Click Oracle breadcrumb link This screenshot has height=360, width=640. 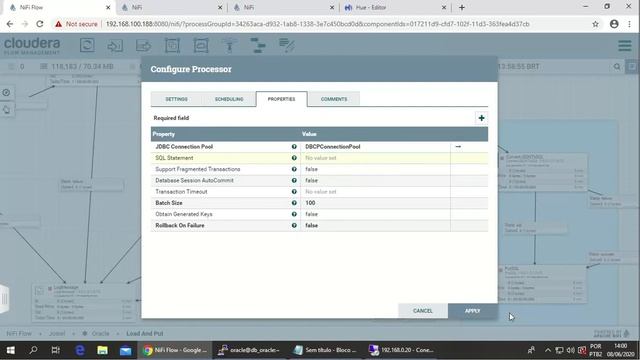click(100, 333)
